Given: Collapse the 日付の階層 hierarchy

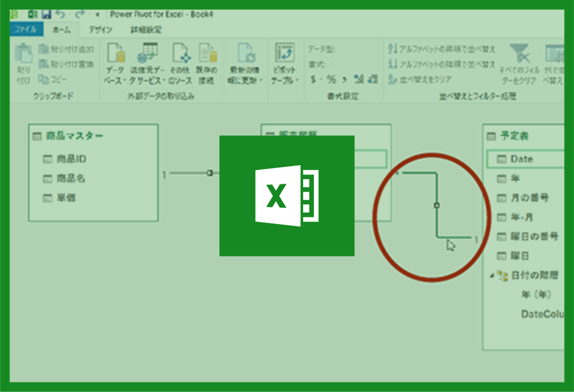Looking at the screenshot, I should click(x=491, y=275).
